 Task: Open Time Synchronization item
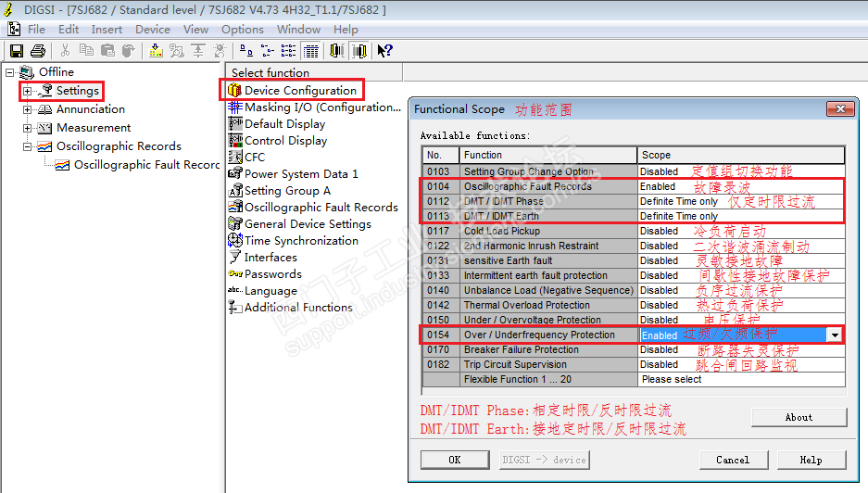[301, 240]
